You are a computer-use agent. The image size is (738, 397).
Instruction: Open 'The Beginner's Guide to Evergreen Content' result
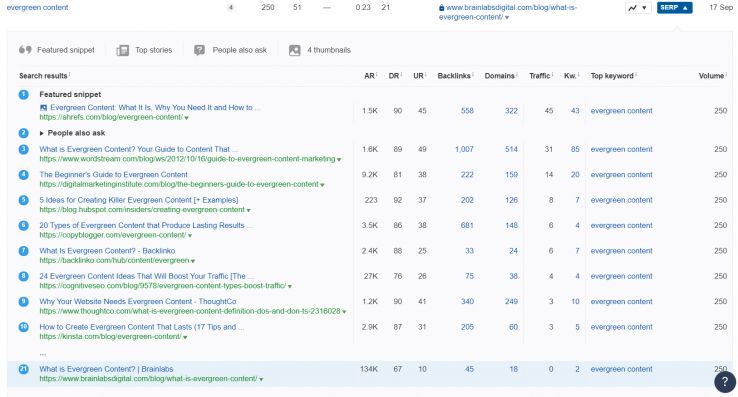113,175
